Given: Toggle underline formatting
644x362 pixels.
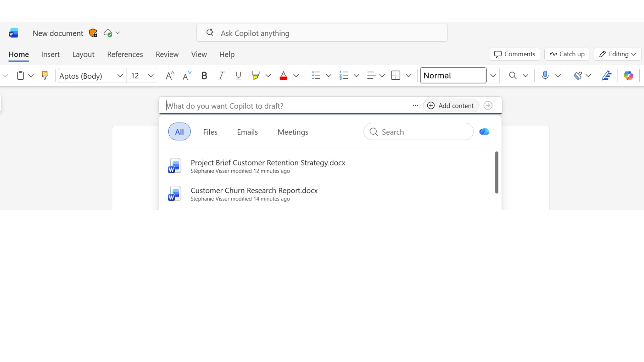Looking at the screenshot, I should point(238,76).
